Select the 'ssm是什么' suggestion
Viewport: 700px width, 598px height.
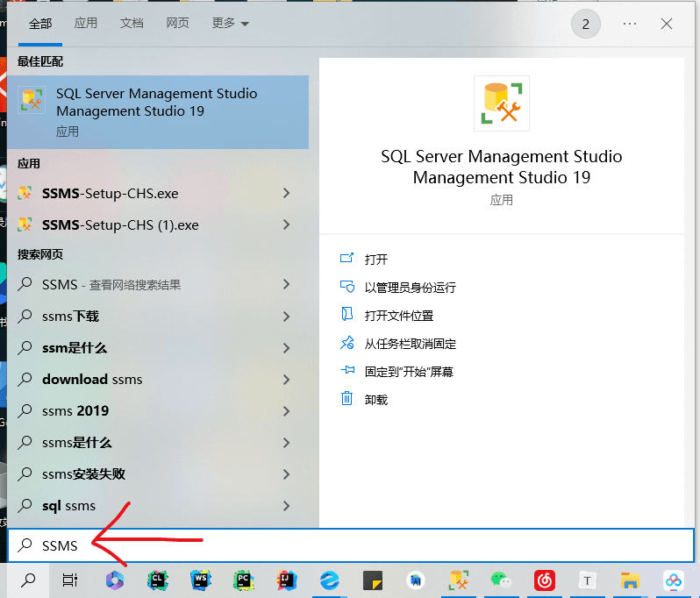tap(158, 348)
